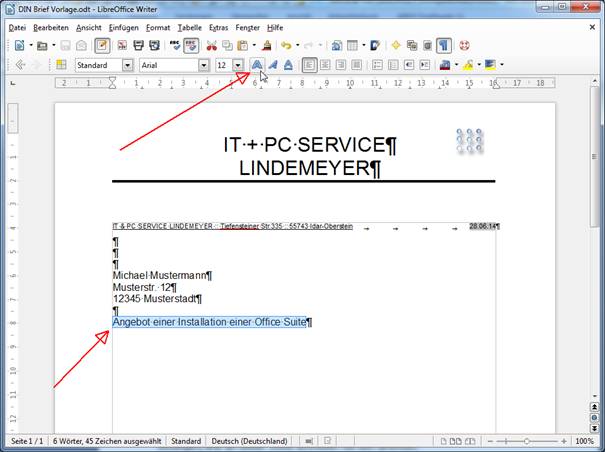The width and height of the screenshot is (605, 452).
Task: Open the Format menu
Action: pyautogui.click(x=158, y=28)
